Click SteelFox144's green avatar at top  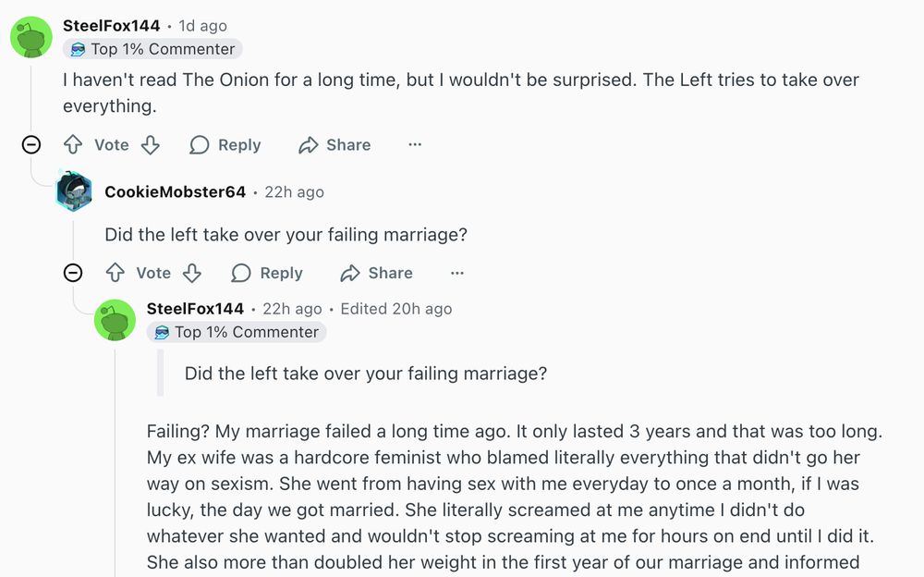(31, 37)
